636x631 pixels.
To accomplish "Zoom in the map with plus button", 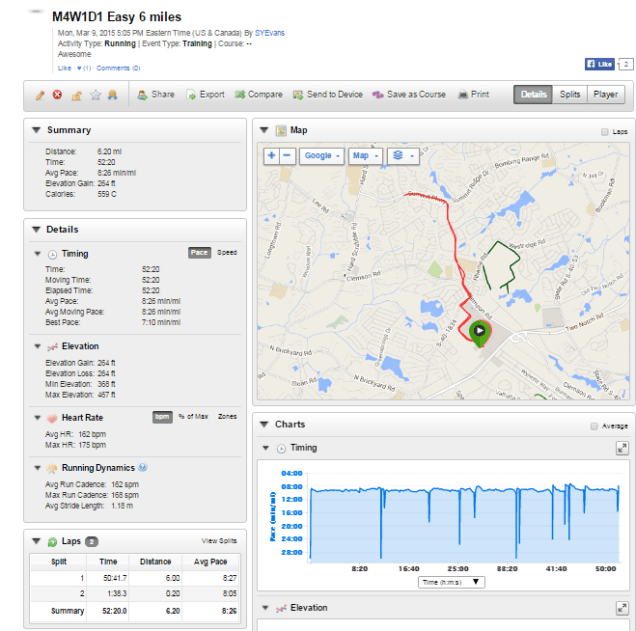I will pos(271,156).
